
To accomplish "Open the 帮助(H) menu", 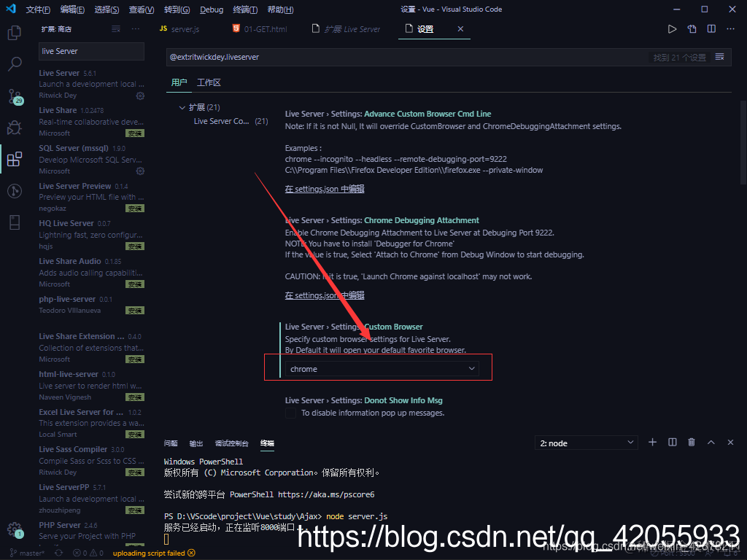I will click(280, 9).
